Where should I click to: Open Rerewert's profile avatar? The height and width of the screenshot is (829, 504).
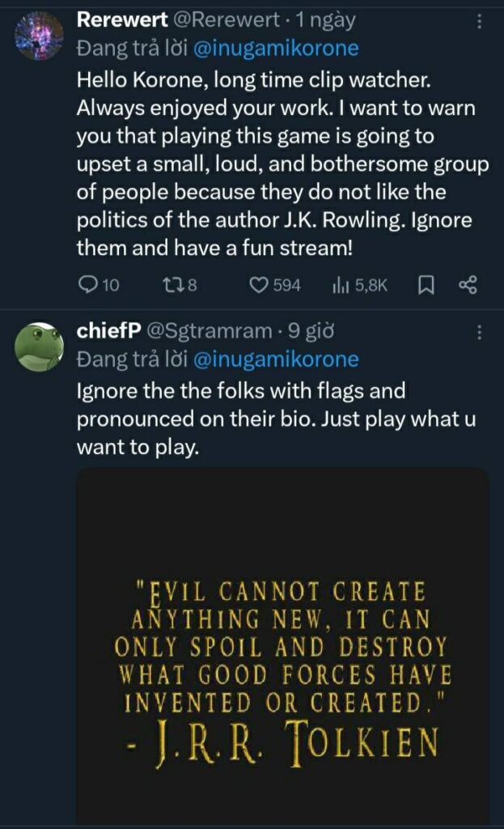39,36
